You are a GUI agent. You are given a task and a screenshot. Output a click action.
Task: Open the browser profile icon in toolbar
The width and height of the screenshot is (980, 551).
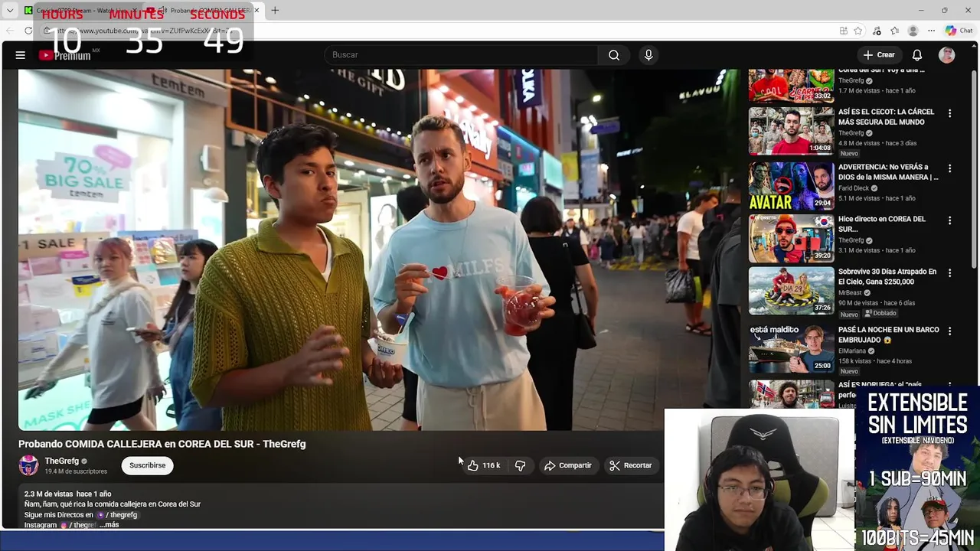point(913,31)
